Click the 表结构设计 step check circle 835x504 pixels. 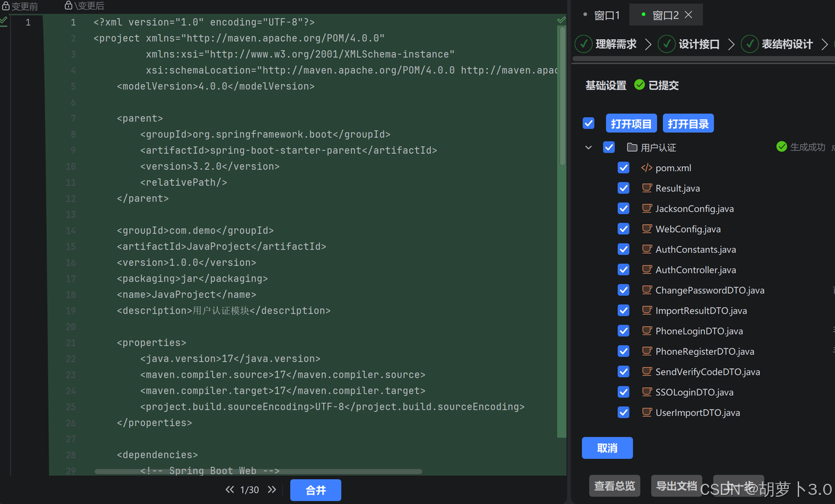point(750,44)
